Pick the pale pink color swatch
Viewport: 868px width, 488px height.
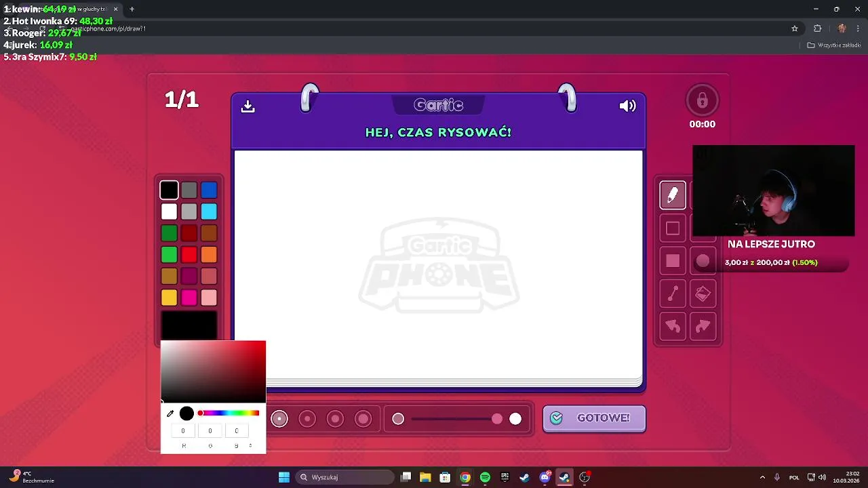[209, 298]
